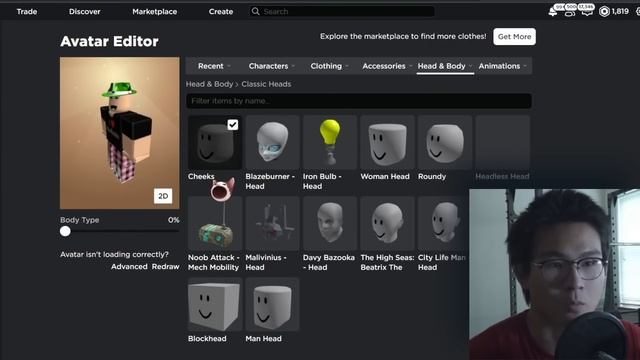Switch avatar preview to 2D
This screenshot has height=360, width=640.
click(x=163, y=196)
